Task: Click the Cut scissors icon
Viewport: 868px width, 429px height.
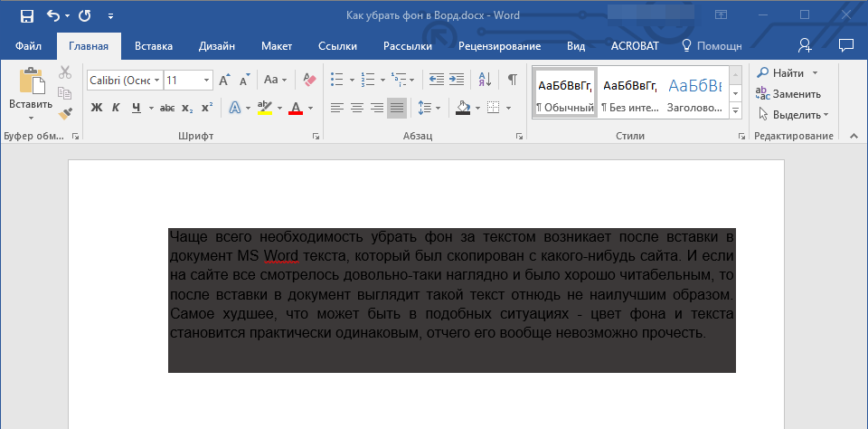Action: click(65, 73)
